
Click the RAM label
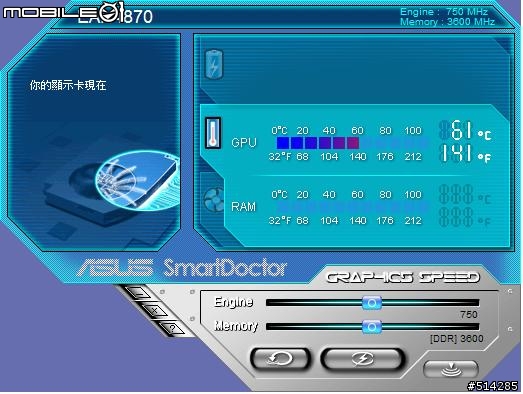tap(243, 207)
